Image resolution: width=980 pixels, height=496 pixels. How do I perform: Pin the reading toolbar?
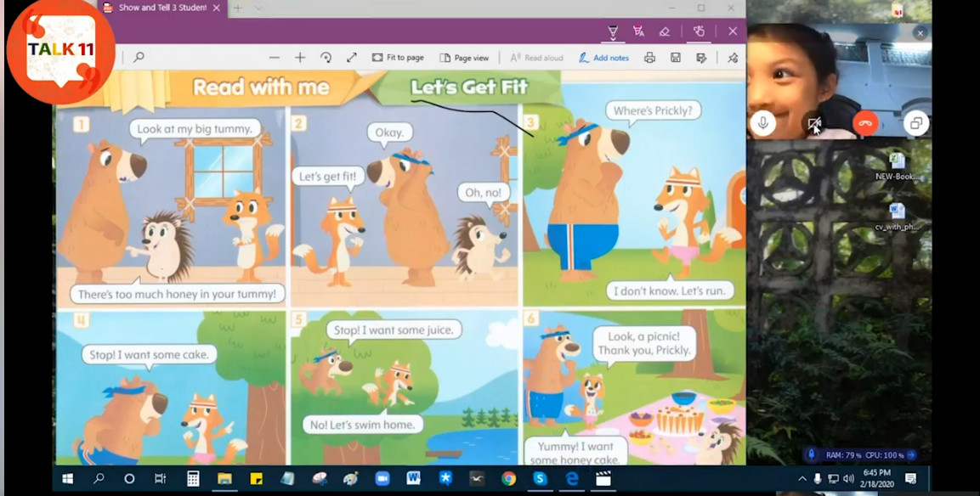click(x=731, y=57)
